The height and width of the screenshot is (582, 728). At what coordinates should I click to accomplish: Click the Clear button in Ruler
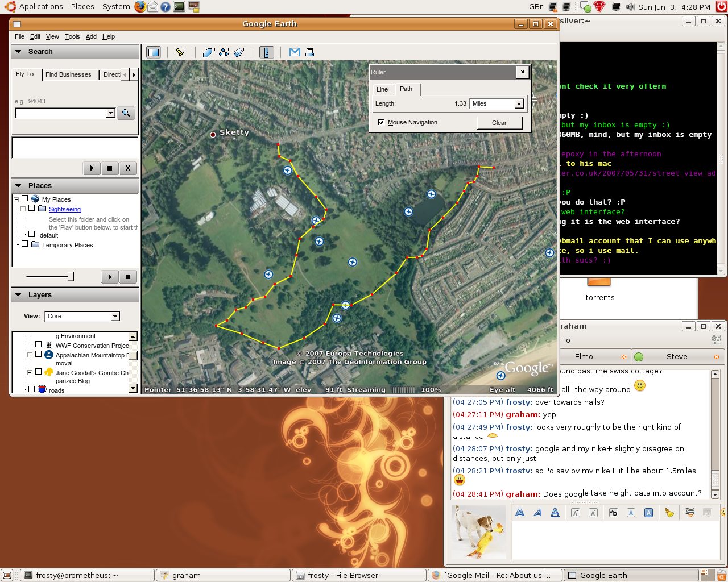coord(499,123)
